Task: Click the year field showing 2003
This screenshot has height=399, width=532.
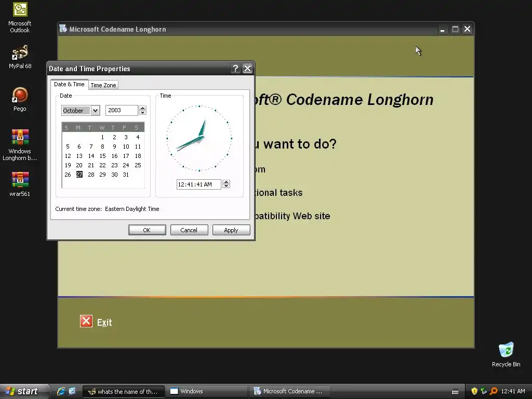Action: tap(122, 110)
